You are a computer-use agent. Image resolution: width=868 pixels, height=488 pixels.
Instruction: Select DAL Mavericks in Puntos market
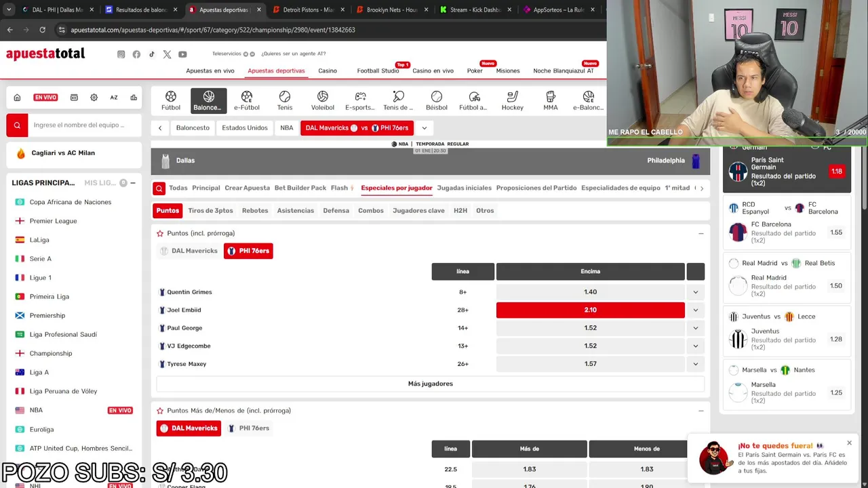tap(189, 251)
